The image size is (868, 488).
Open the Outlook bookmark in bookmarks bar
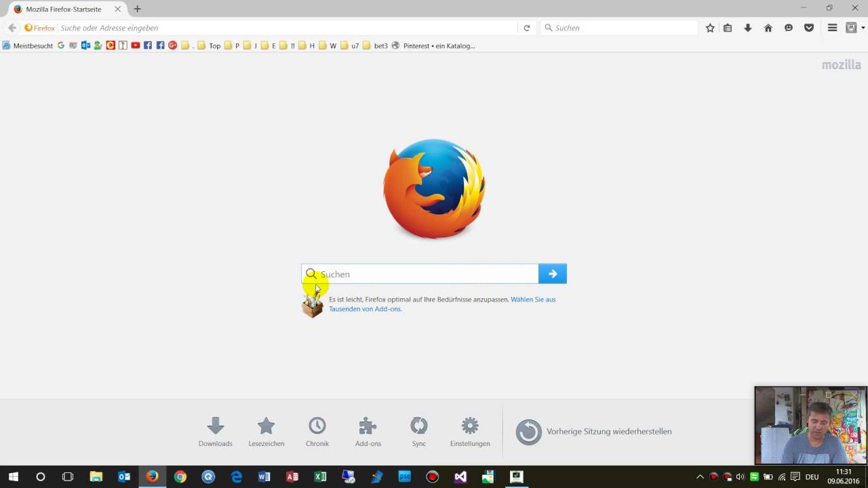(x=85, y=45)
